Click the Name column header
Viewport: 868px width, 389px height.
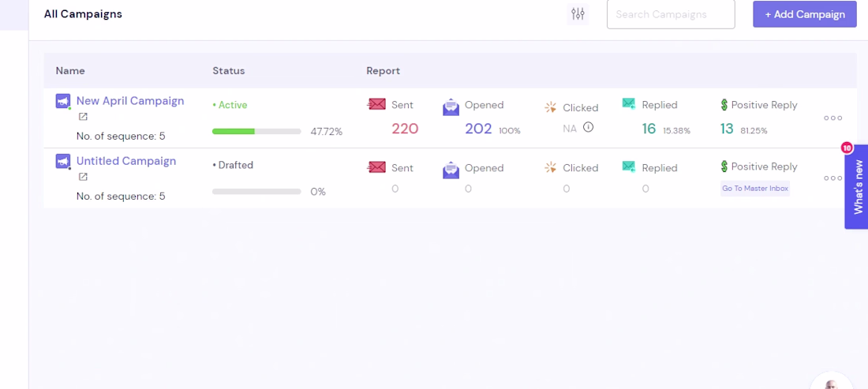(x=70, y=71)
